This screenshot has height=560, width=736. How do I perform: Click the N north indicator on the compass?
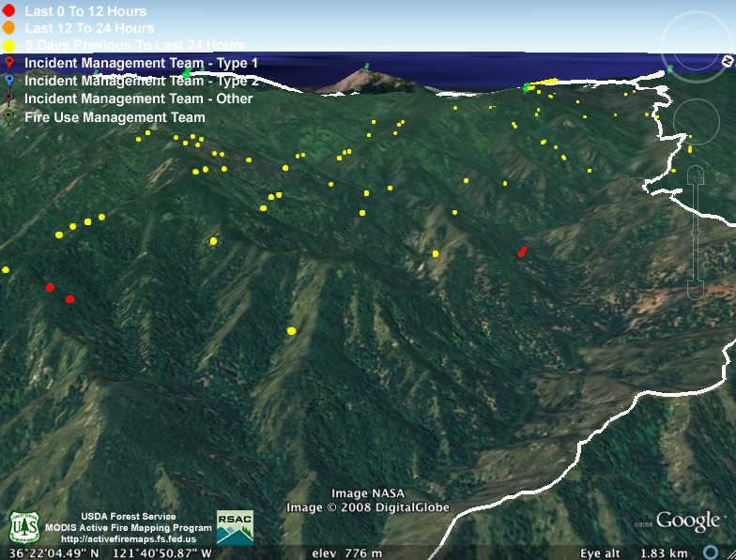(x=727, y=61)
